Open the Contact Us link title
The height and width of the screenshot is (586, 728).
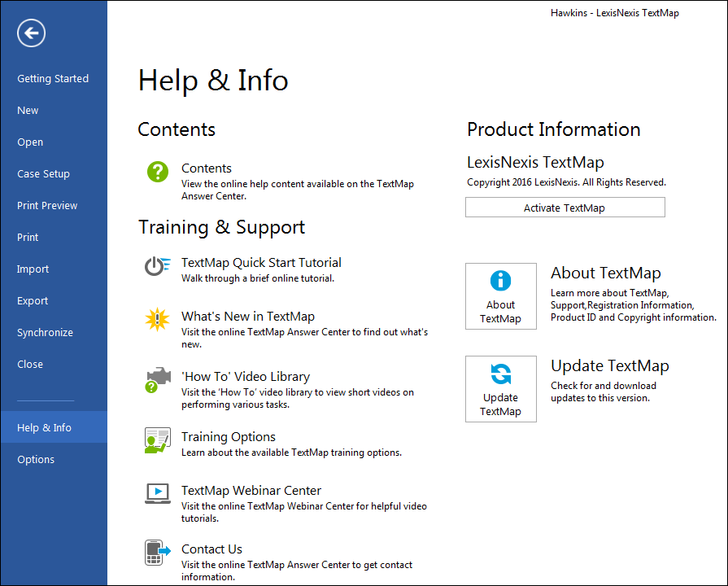coord(211,549)
